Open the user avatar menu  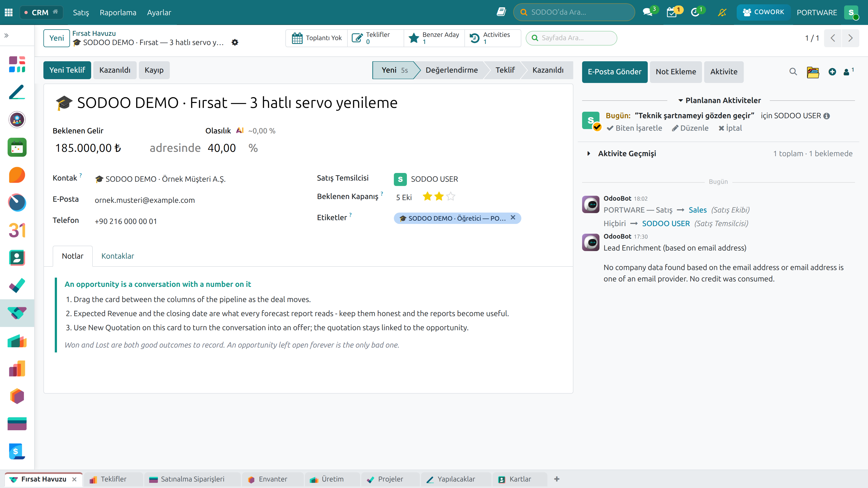[851, 12]
